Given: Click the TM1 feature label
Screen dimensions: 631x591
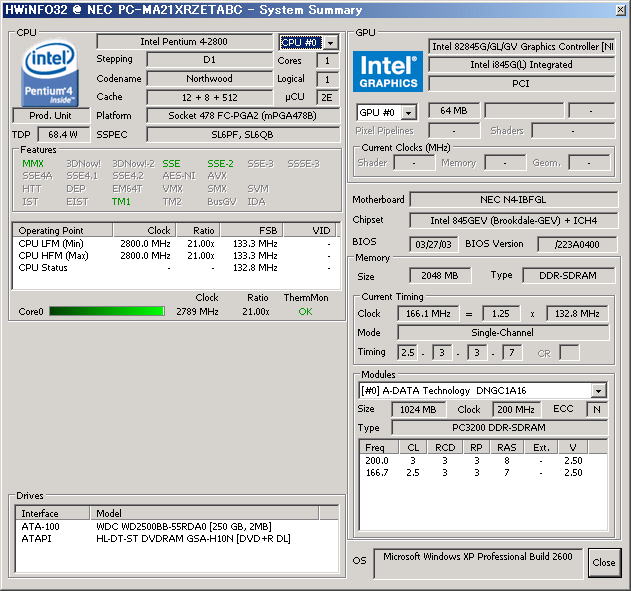Looking at the screenshot, I should click(x=121, y=202).
